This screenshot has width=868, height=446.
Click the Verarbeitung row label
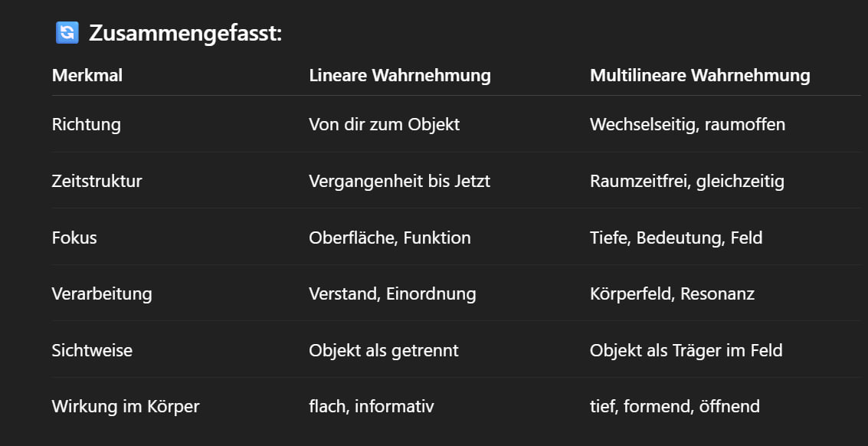coord(102,294)
